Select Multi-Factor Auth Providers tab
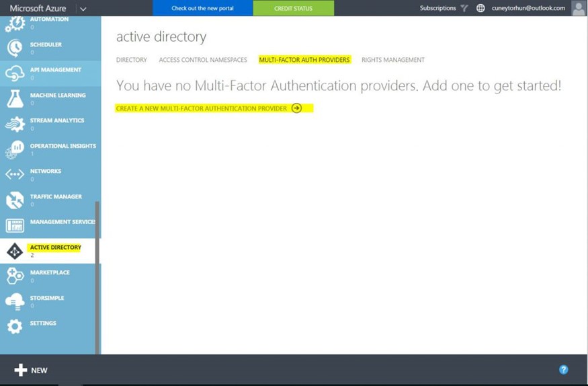The width and height of the screenshot is (588, 386). tap(304, 60)
